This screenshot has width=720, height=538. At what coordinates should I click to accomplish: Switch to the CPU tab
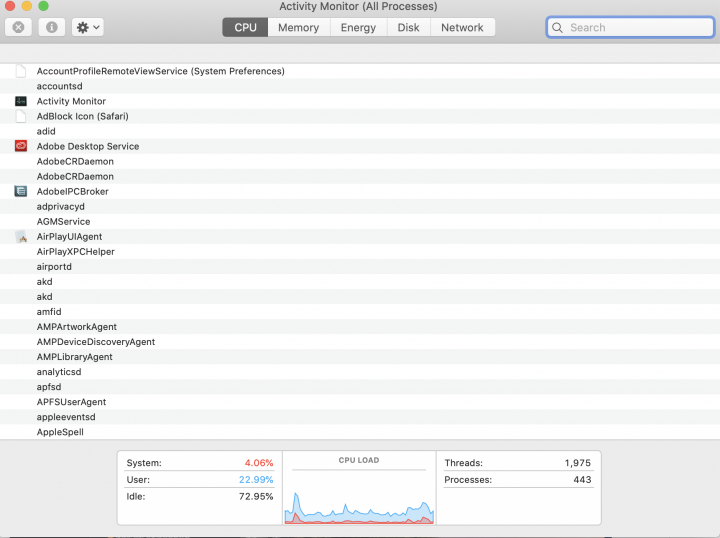point(245,28)
